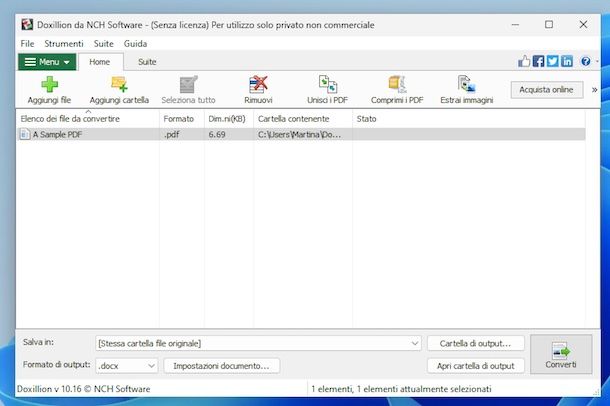Click the Estrai immagini icon

(x=466, y=84)
